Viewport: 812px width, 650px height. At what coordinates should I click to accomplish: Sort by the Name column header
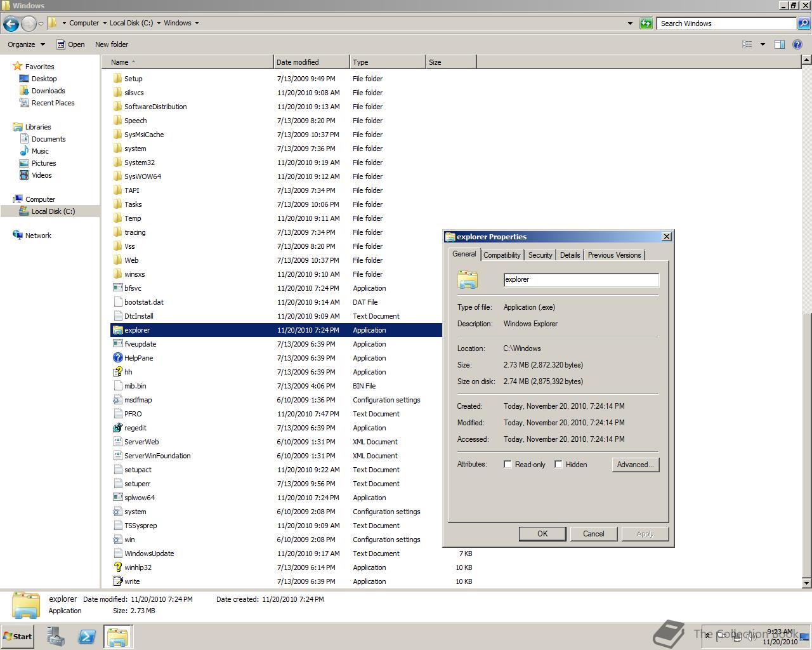(187, 62)
